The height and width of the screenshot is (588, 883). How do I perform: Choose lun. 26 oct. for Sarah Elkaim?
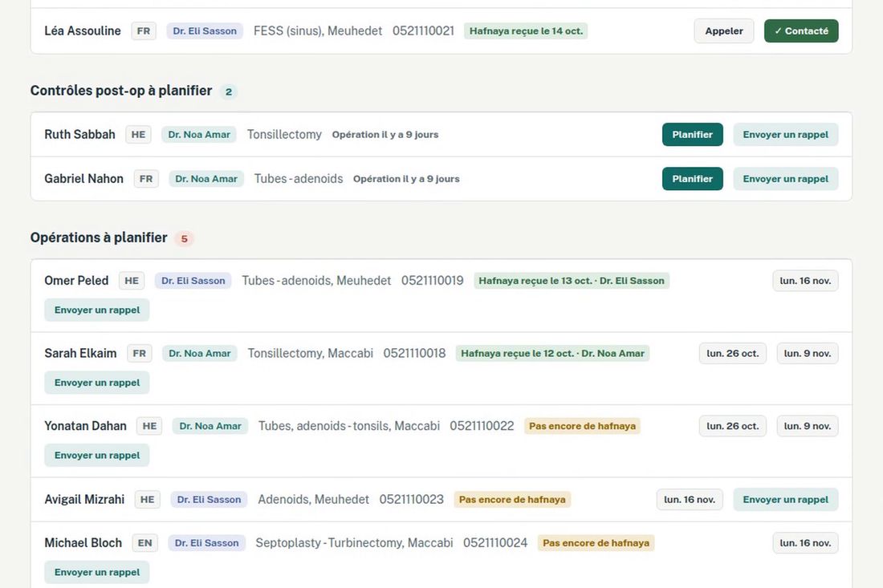coord(733,354)
